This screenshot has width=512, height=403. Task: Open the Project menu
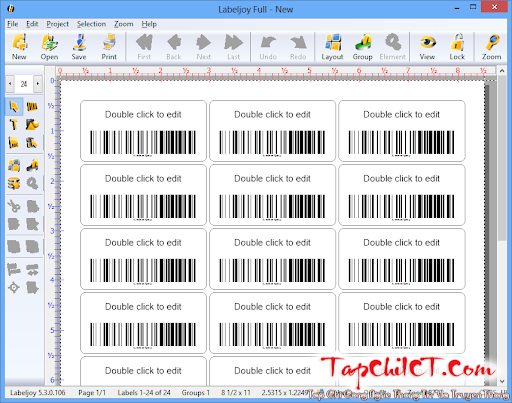coord(57,24)
